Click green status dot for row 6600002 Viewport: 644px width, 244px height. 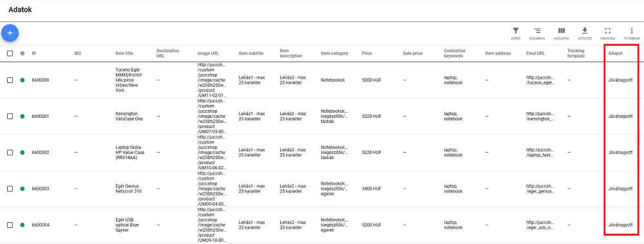tap(22, 153)
